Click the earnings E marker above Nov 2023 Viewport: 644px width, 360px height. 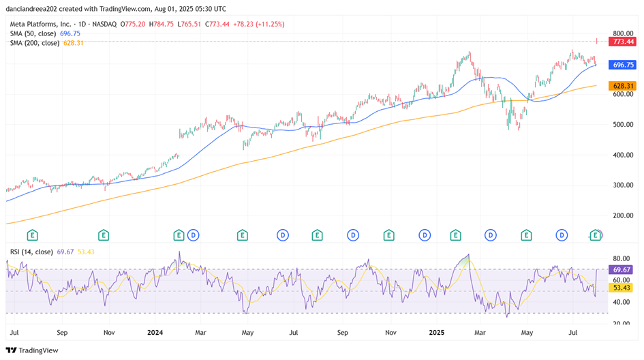[x=104, y=235]
